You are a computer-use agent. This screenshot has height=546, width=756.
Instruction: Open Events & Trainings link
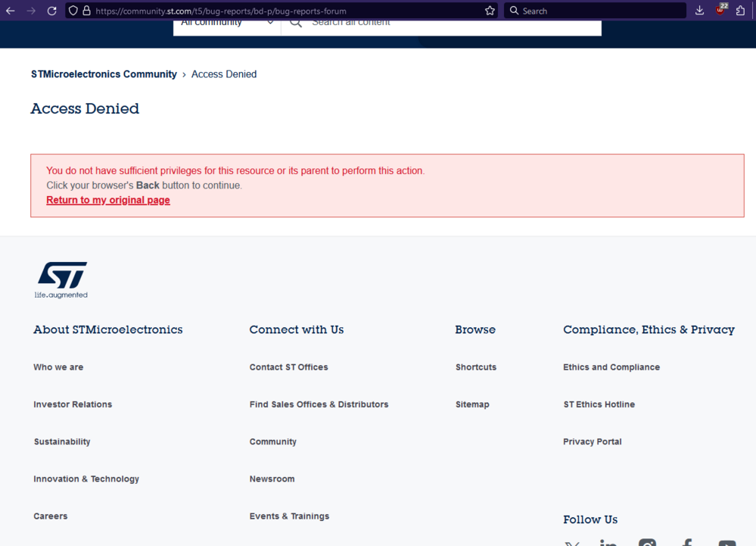coord(289,516)
